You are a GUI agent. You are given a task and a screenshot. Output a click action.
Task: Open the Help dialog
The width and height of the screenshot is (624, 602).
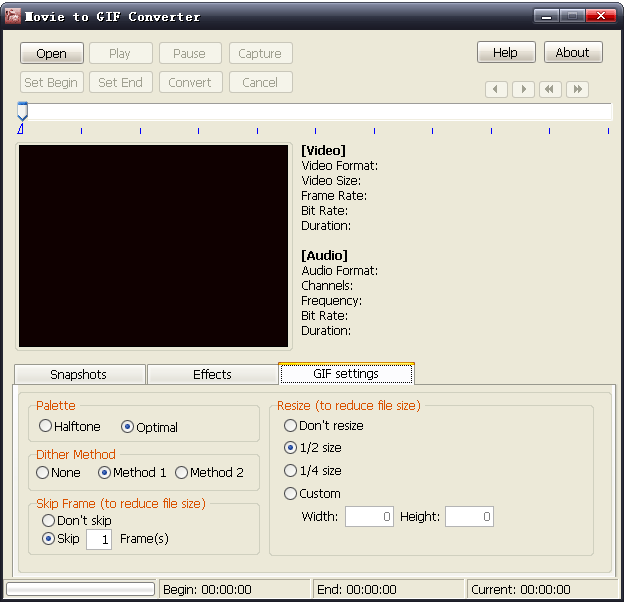(x=506, y=52)
